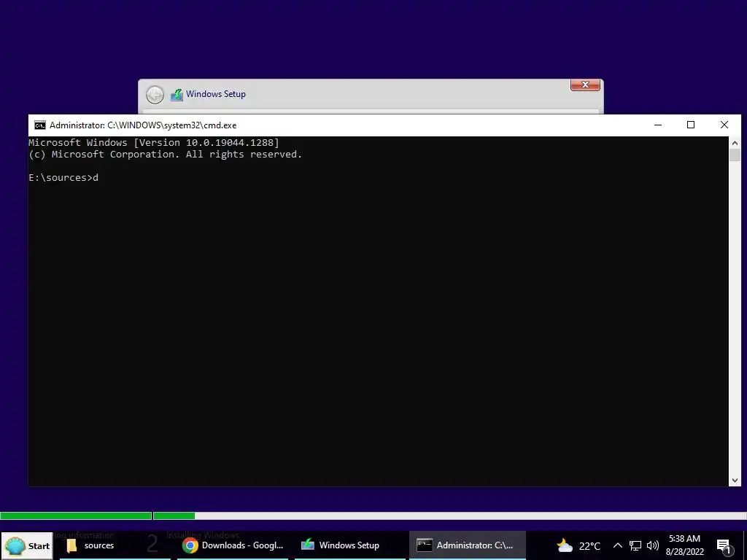This screenshot has width=747, height=560.
Task: Maximize the cmd.exe window
Action: 691,125
